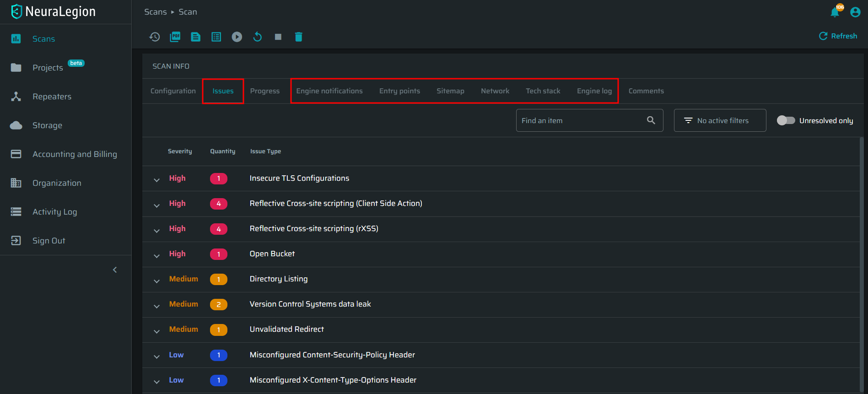
Task: Open notifications bell icon
Action: coord(835,12)
